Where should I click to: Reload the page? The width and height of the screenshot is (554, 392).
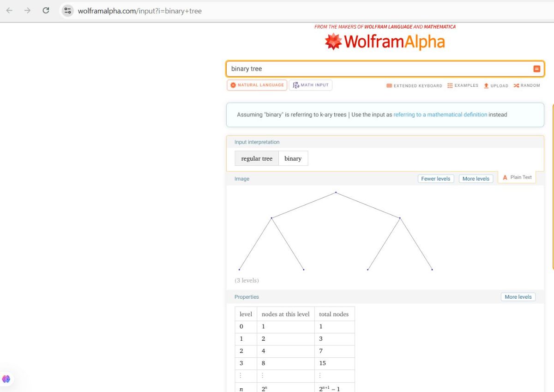[x=46, y=11]
